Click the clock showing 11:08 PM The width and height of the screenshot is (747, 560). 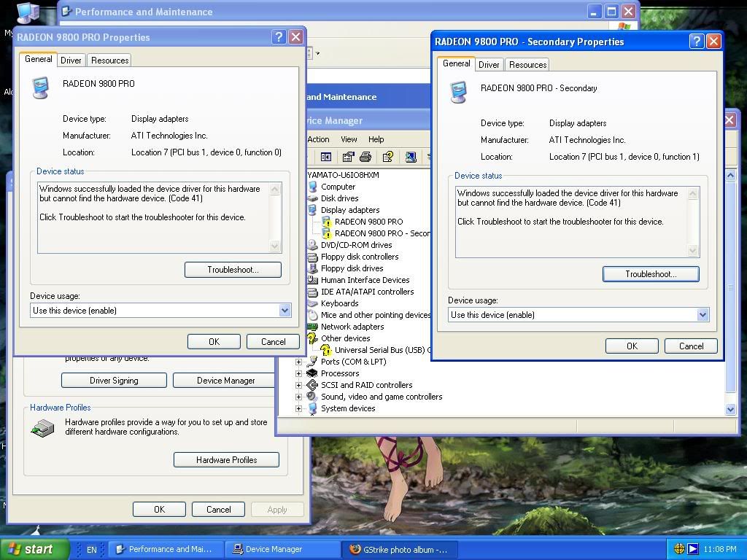click(x=719, y=549)
